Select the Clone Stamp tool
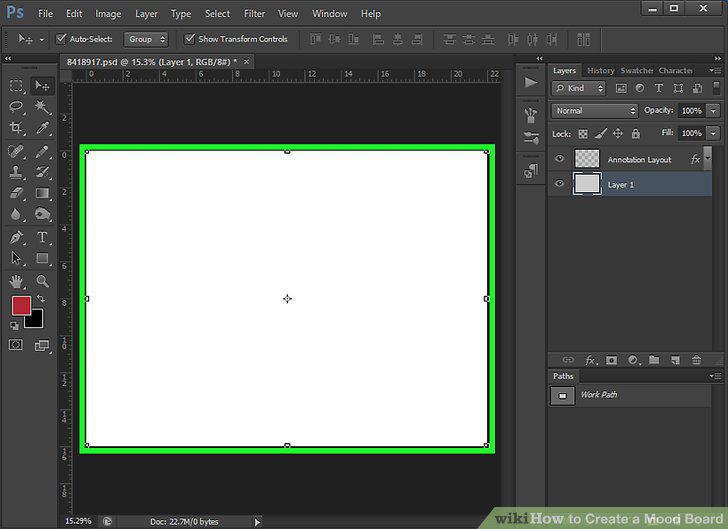Screen dimensions: 728x529 tap(16, 172)
